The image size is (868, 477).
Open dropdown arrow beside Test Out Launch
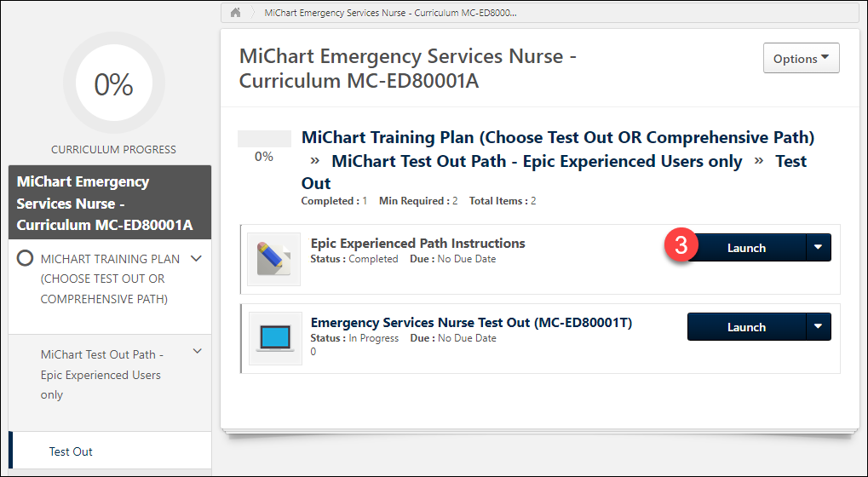[x=818, y=327]
